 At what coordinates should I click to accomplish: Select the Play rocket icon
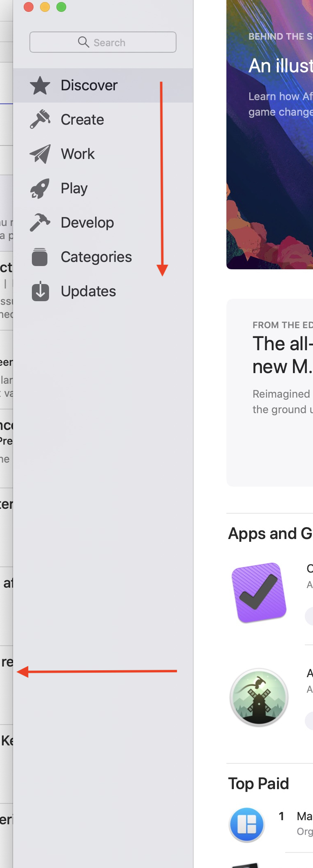(x=40, y=188)
